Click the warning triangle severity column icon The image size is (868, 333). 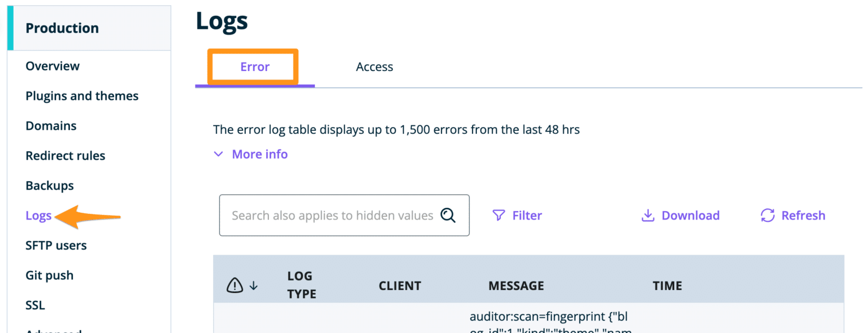(x=235, y=285)
